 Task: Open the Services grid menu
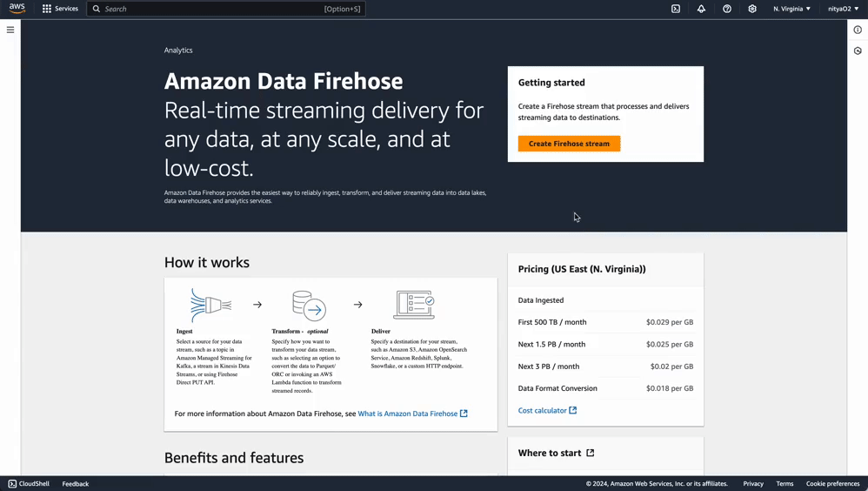(x=60, y=9)
